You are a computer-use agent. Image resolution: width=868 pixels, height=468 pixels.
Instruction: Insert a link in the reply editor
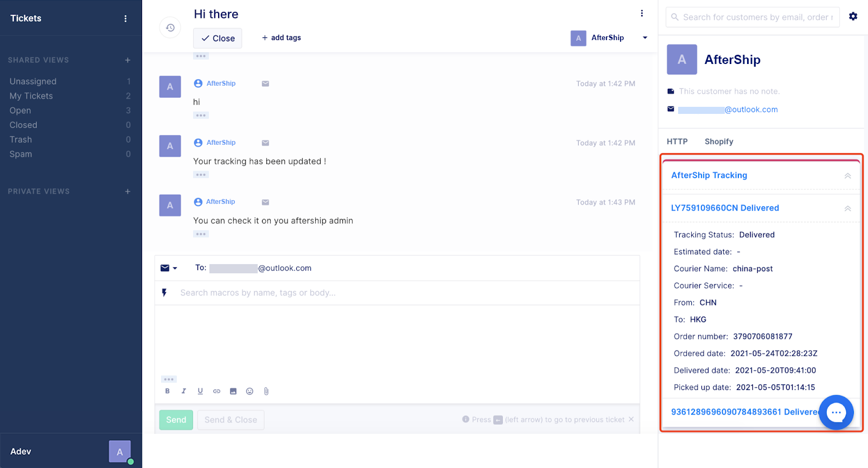[216, 391]
